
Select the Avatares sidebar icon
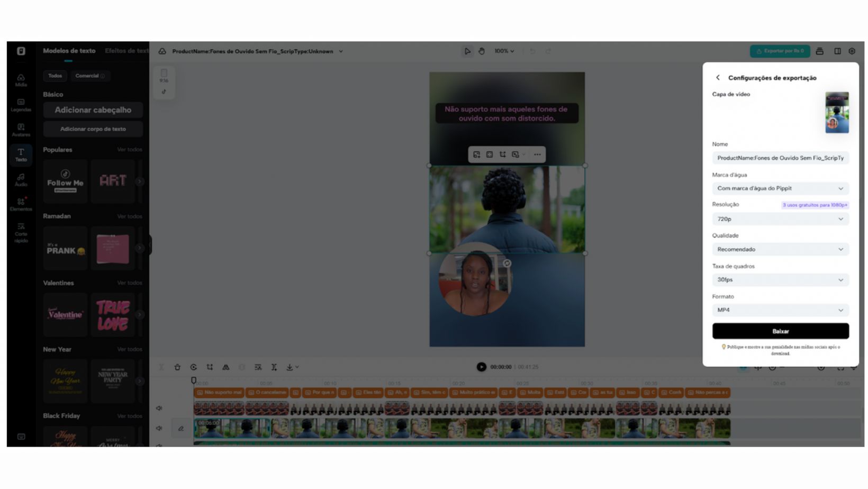(21, 130)
